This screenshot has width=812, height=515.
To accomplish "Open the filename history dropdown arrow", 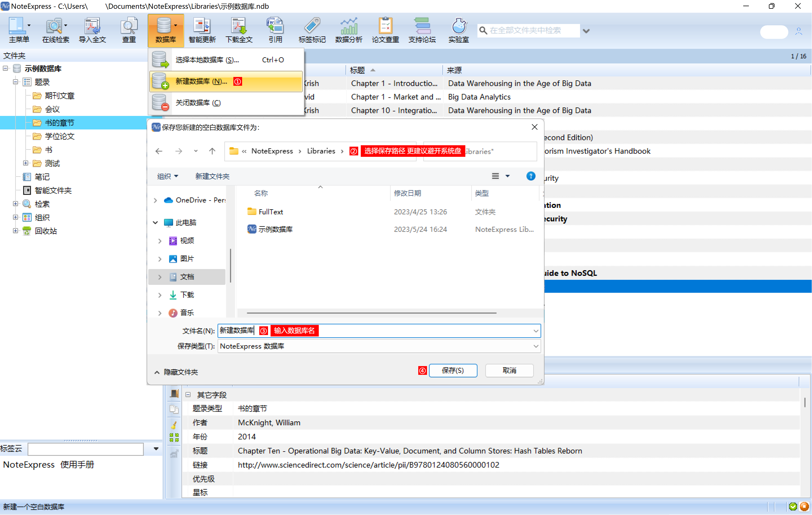I will pyautogui.click(x=536, y=331).
